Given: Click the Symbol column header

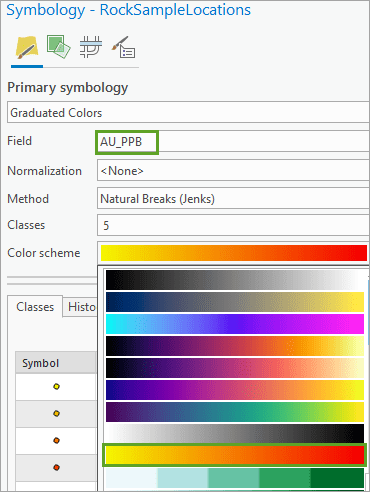Looking at the screenshot, I should point(56,363).
